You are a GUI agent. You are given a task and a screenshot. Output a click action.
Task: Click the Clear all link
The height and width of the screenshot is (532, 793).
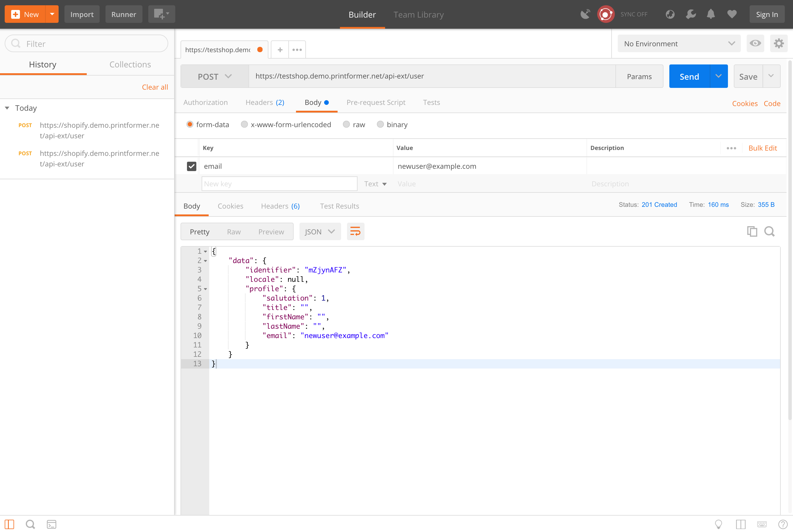tap(155, 87)
